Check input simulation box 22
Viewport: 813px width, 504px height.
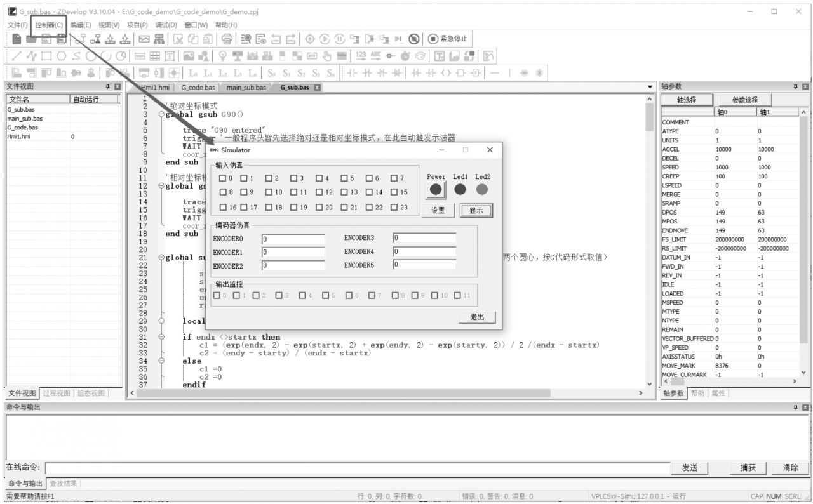369,207
